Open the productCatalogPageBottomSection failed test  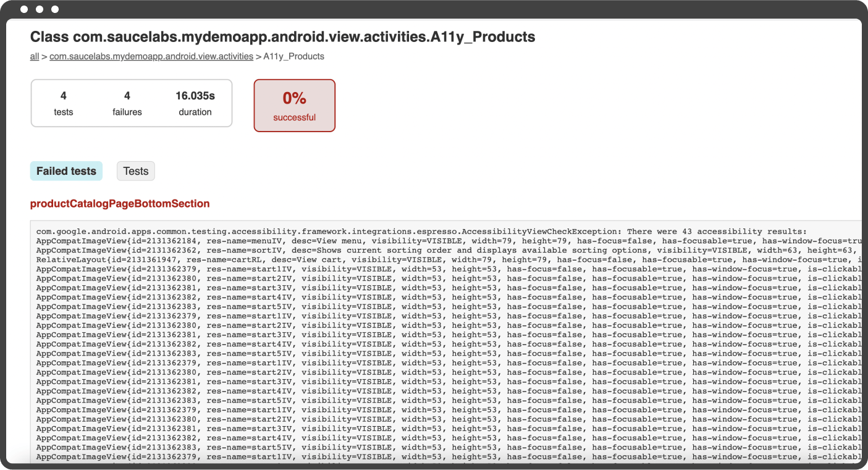[120, 203]
